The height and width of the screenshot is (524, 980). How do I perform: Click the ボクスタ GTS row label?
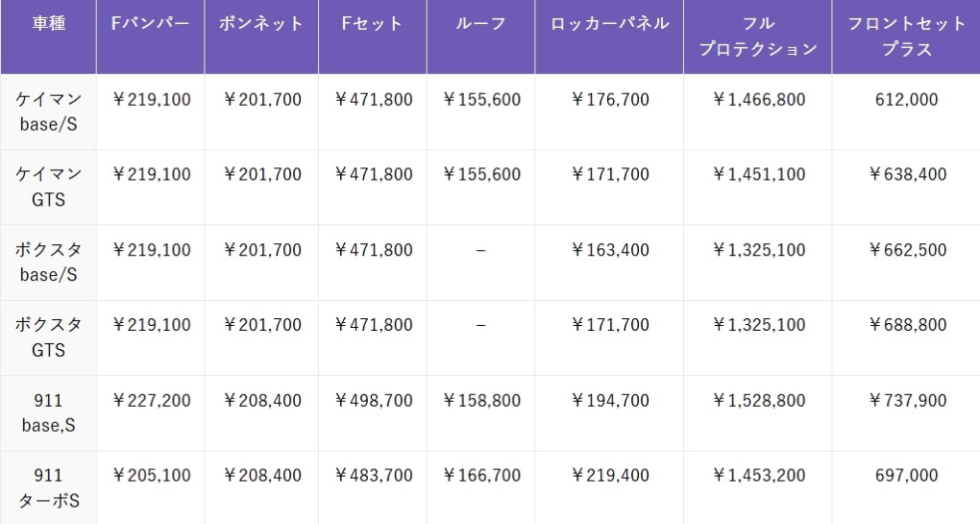[48, 337]
